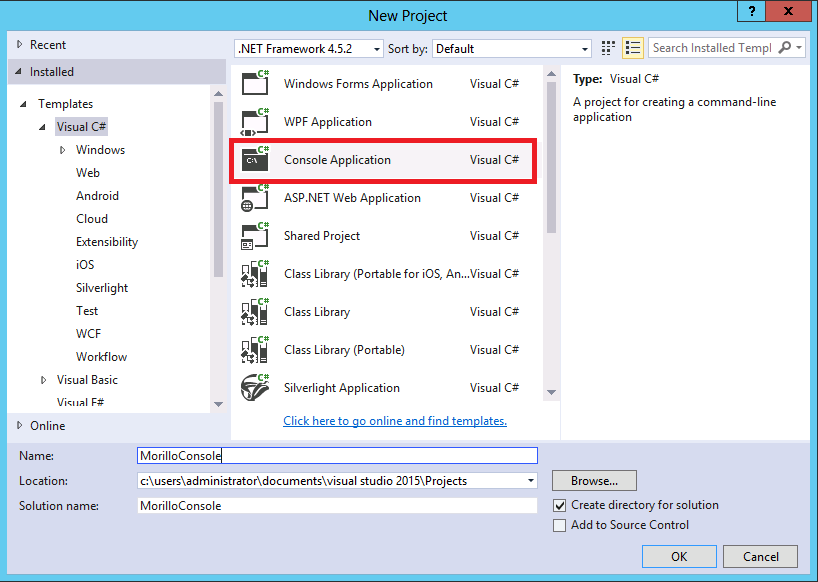The image size is (818, 582).
Task: Select Web in the template tree
Action: 88,173
